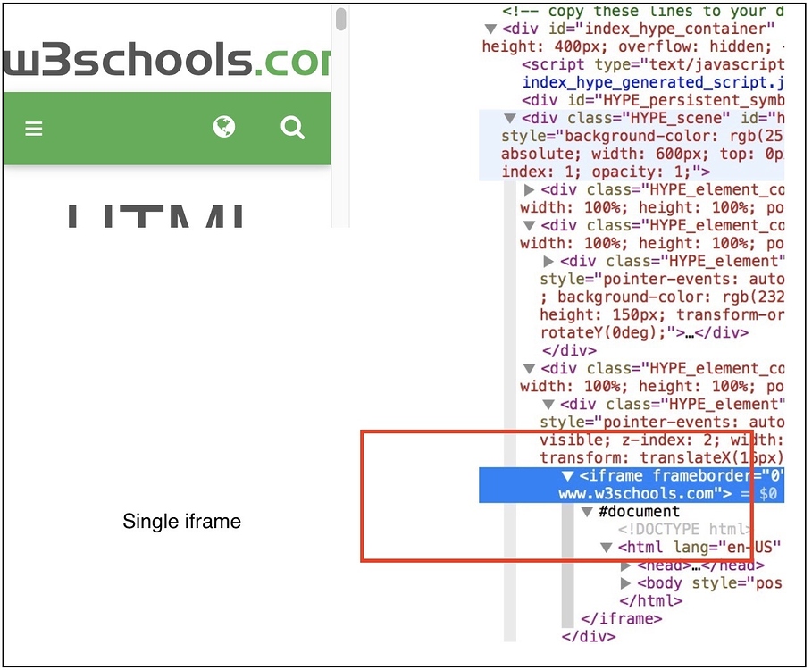Collapse the #document node
Screen dimensions: 812x670
587,511
